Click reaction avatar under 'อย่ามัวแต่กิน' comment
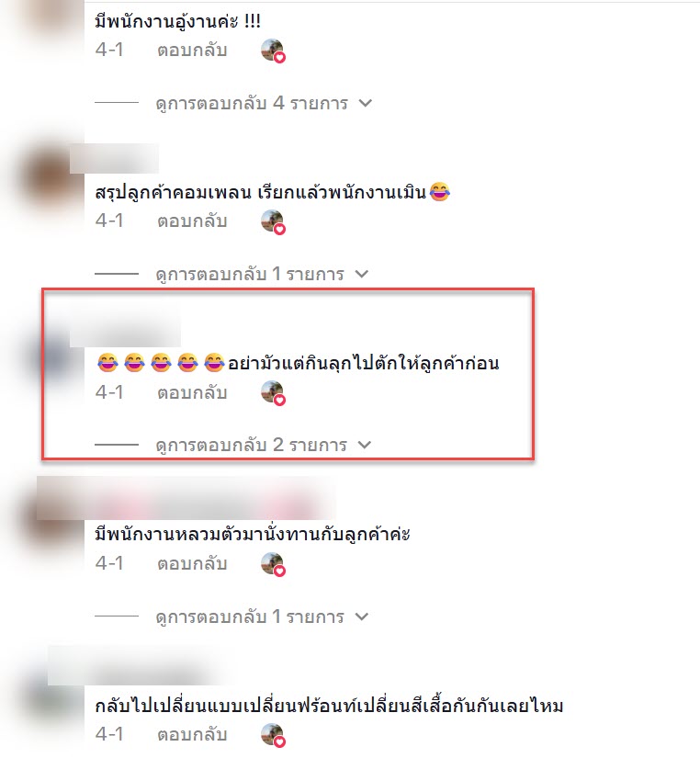The width and height of the screenshot is (700, 758). pyautogui.click(x=273, y=393)
